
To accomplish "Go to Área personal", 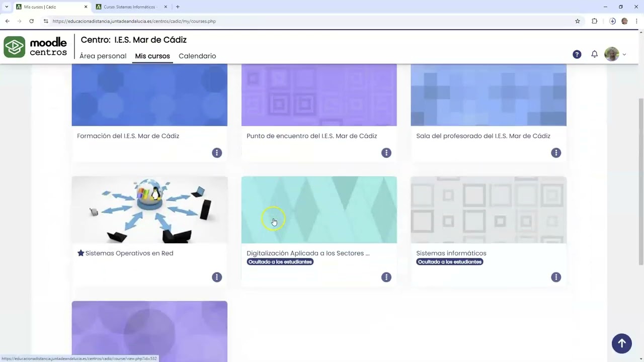I will pyautogui.click(x=103, y=56).
